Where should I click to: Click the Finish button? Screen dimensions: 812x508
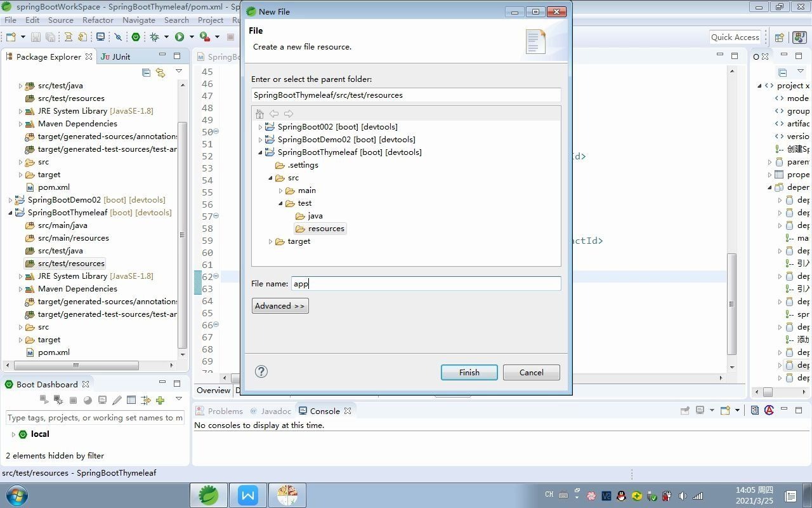click(469, 372)
